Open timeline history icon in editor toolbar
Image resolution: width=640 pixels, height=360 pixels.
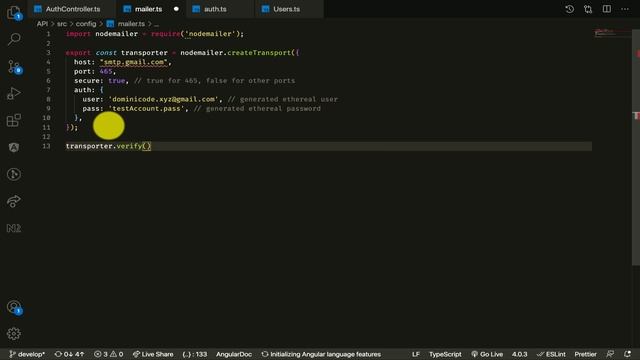pyautogui.click(x=569, y=9)
